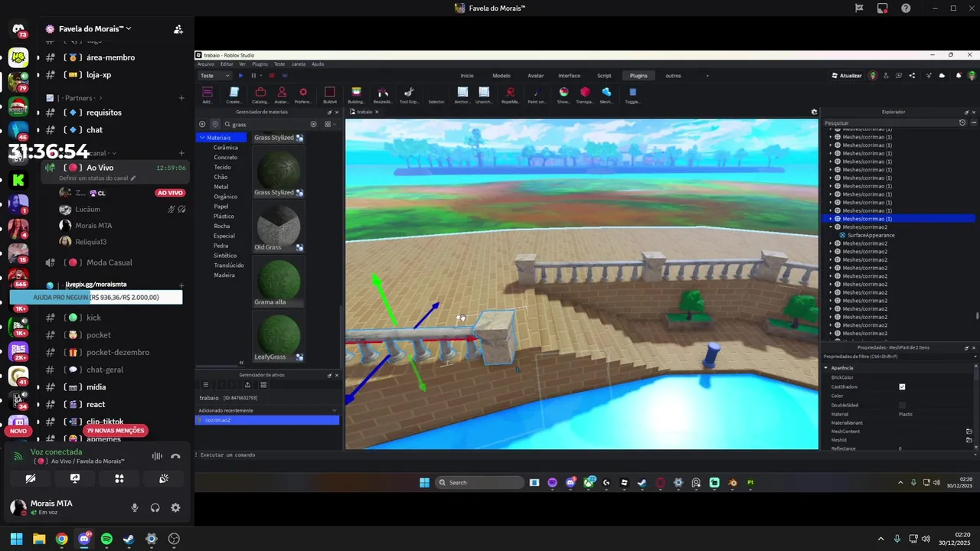
Task: Click the Atualizar button
Action: point(847,76)
